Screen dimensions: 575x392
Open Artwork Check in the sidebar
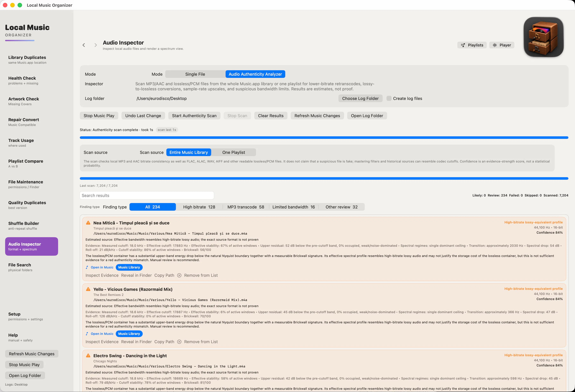pyautogui.click(x=32, y=101)
